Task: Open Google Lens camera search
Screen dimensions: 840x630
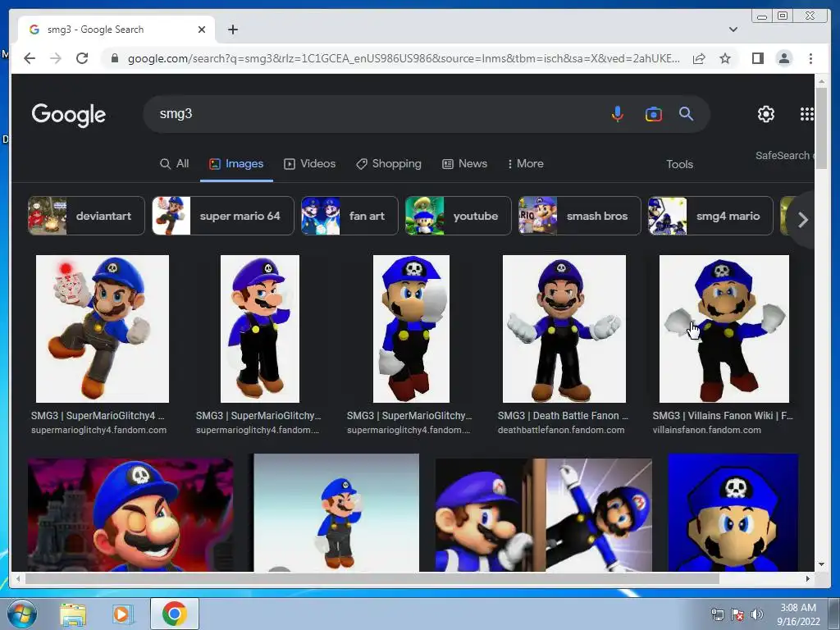Action: pos(653,113)
